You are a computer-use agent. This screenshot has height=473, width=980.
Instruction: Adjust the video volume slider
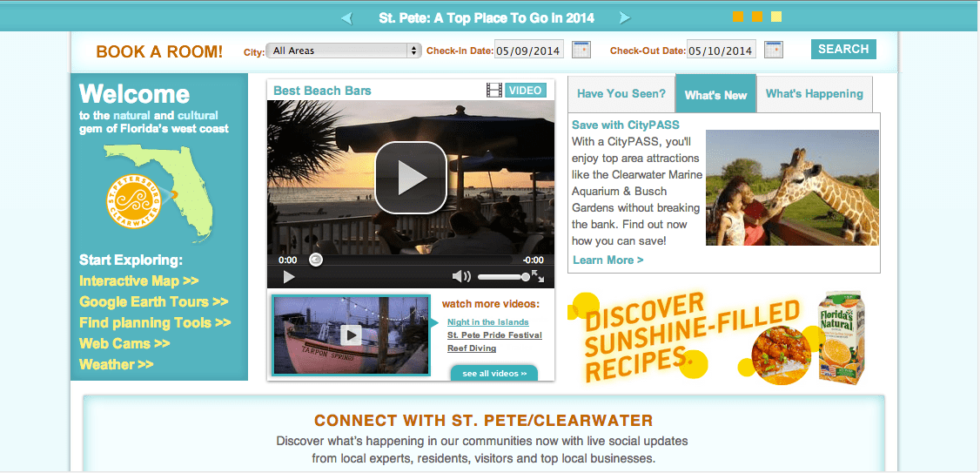tap(503, 276)
